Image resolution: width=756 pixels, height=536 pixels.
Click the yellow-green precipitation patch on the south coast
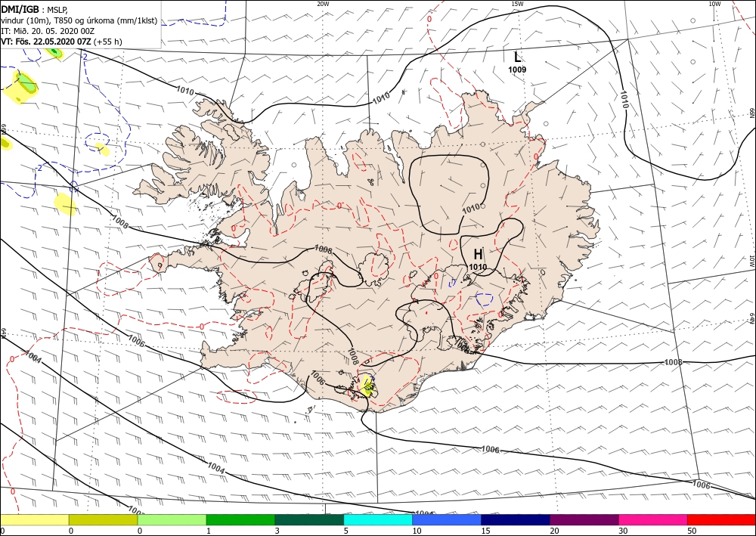click(x=367, y=385)
